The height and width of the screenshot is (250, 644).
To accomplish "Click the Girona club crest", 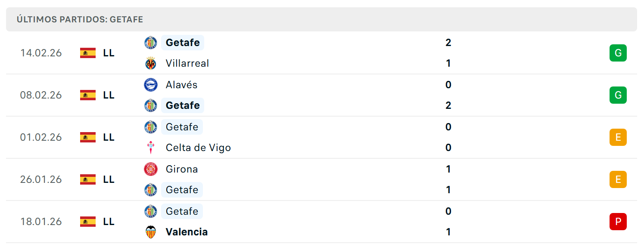I will (x=151, y=169).
